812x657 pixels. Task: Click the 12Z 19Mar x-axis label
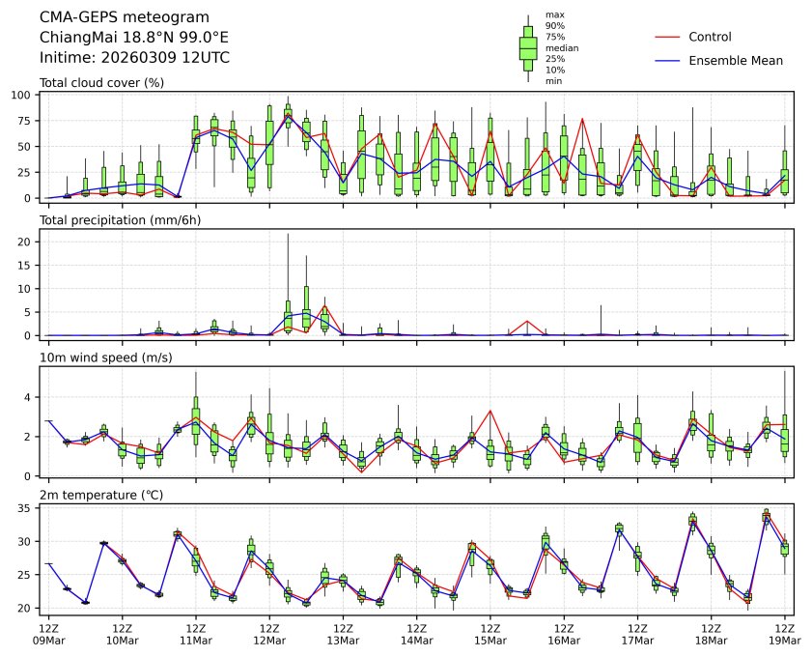tap(784, 633)
